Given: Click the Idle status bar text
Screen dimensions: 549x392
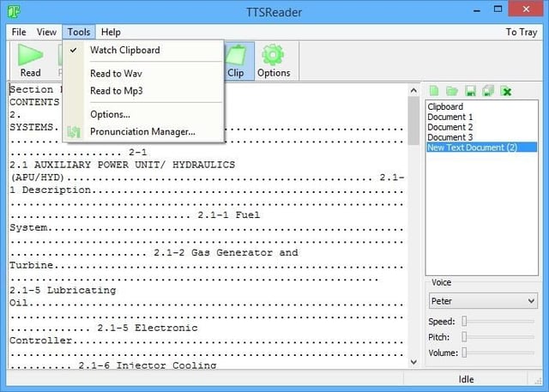Looking at the screenshot, I should click(x=466, y=379).
